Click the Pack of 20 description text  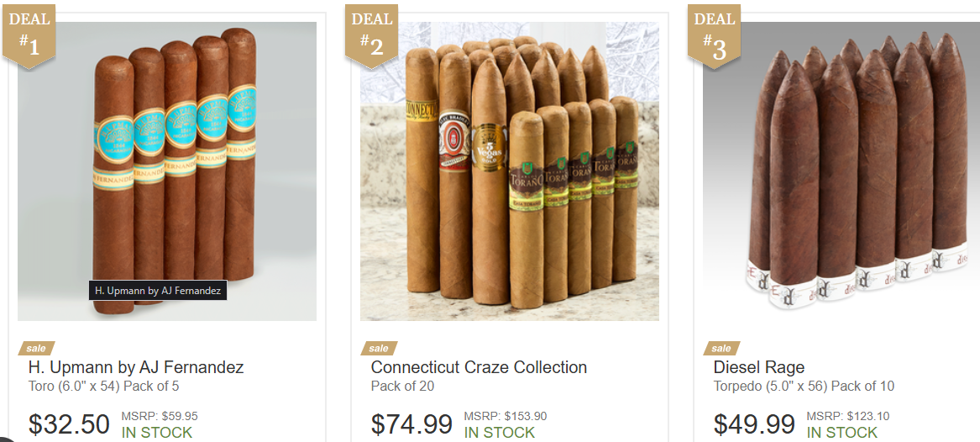tap(402, 387)
